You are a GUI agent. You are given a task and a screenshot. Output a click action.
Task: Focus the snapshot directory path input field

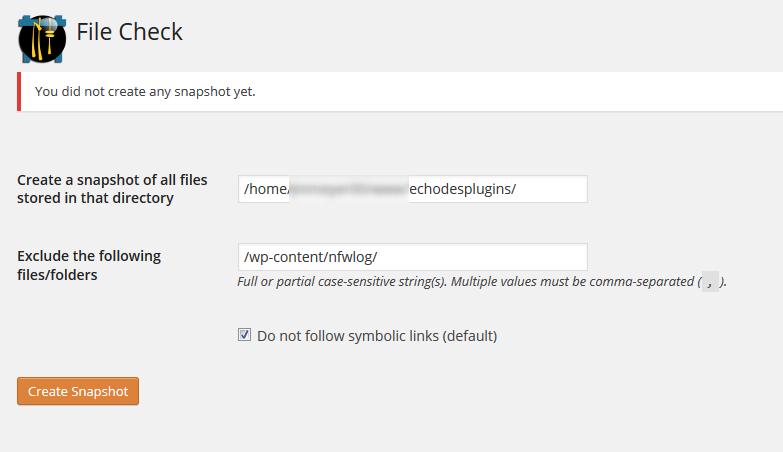pyautogui.click(x=412, y=189)
